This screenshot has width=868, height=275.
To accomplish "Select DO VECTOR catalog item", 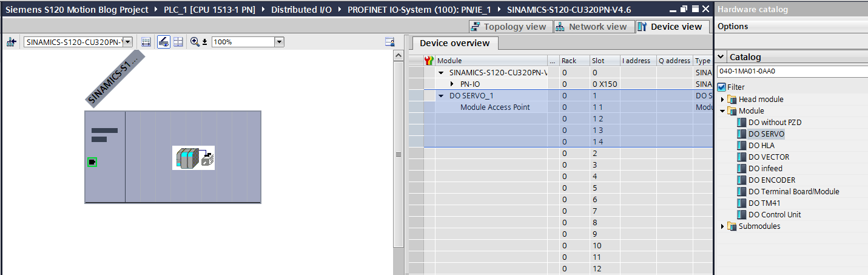I will [x=769, y=157].
